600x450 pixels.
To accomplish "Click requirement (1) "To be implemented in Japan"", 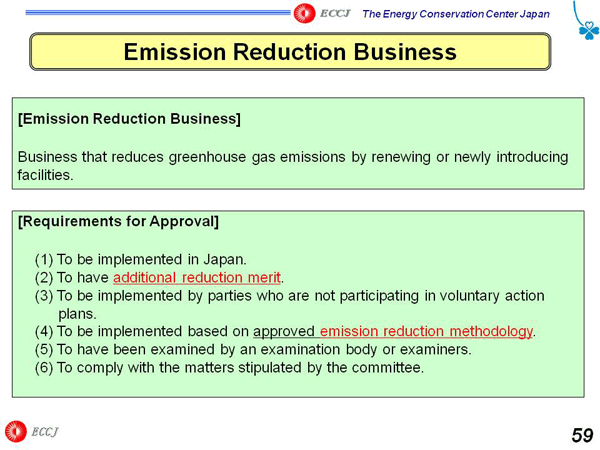I will 140,259.
